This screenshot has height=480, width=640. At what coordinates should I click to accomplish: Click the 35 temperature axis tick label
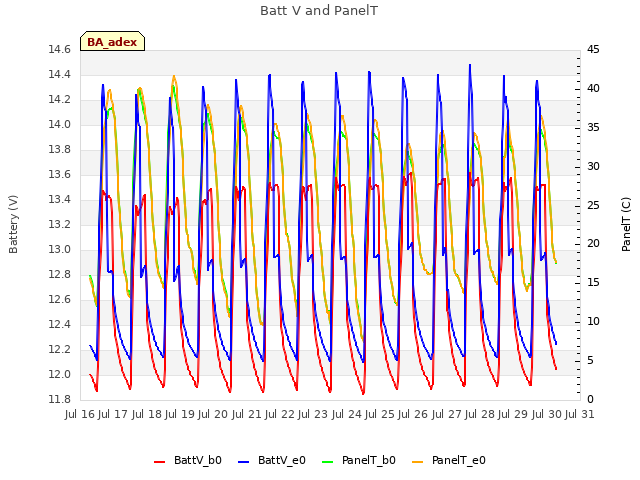pos(593,127)
